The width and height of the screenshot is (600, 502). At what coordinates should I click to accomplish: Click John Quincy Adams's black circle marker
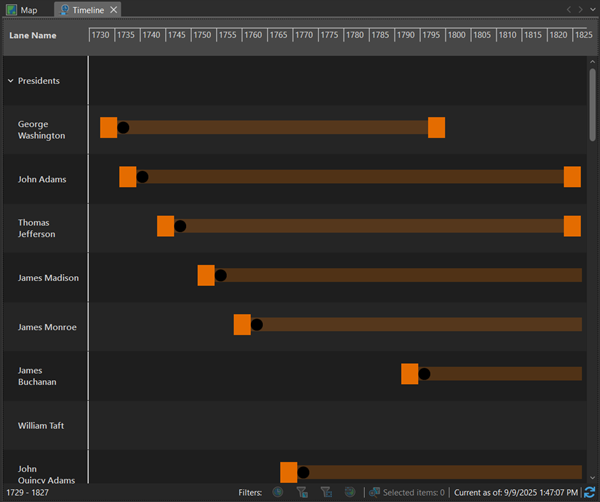(303, 473)
